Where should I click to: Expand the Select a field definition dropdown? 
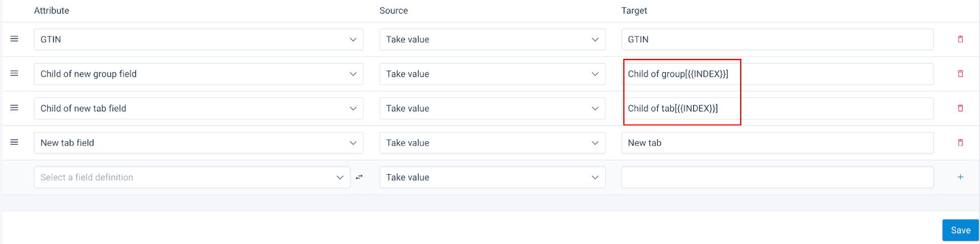192,177
